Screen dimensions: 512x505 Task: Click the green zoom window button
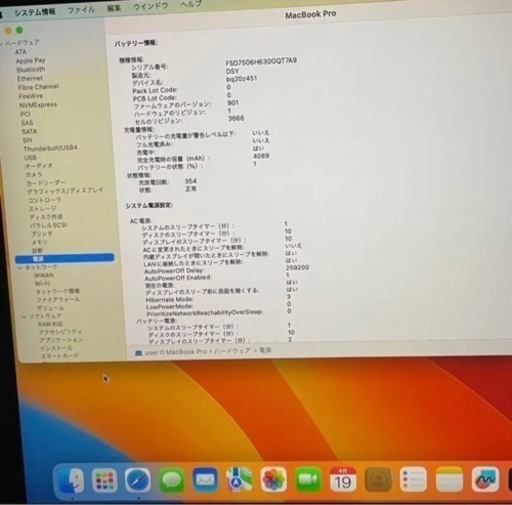pyautogui.click(x=20, y=30)
